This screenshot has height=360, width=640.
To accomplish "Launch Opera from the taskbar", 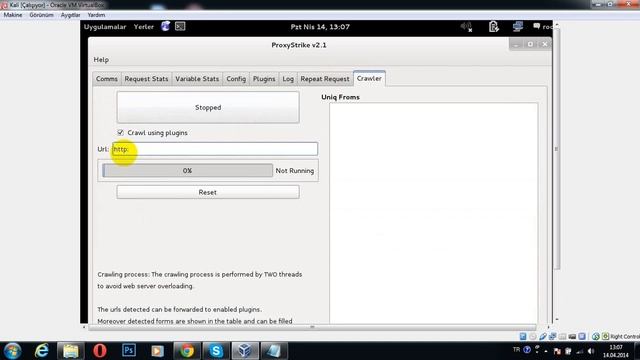I will 100,351.
